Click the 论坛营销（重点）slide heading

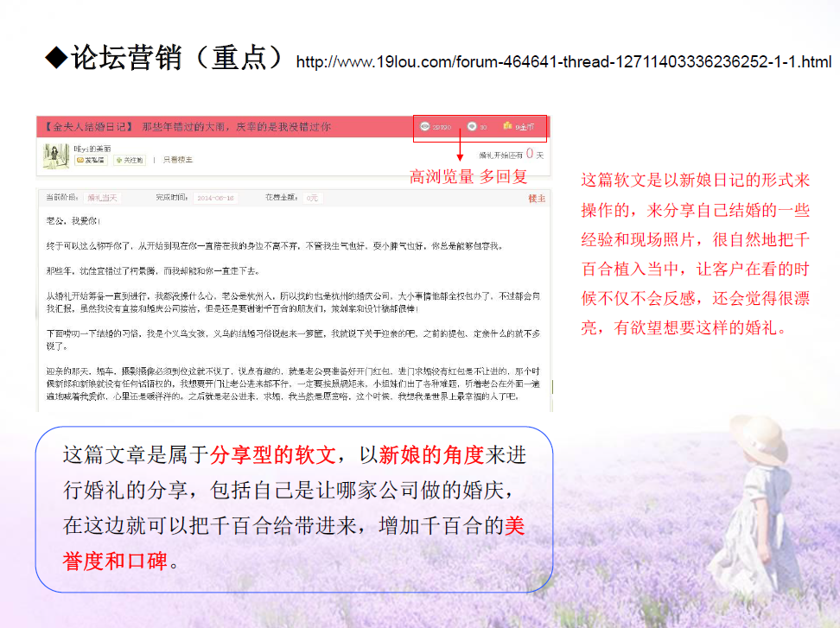(177, 58)
